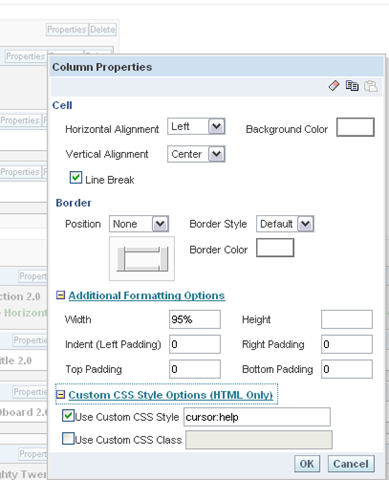Click the eraser clear cell format icon
This screenshot has height=480, width=389.
click(x=334, y=86)
